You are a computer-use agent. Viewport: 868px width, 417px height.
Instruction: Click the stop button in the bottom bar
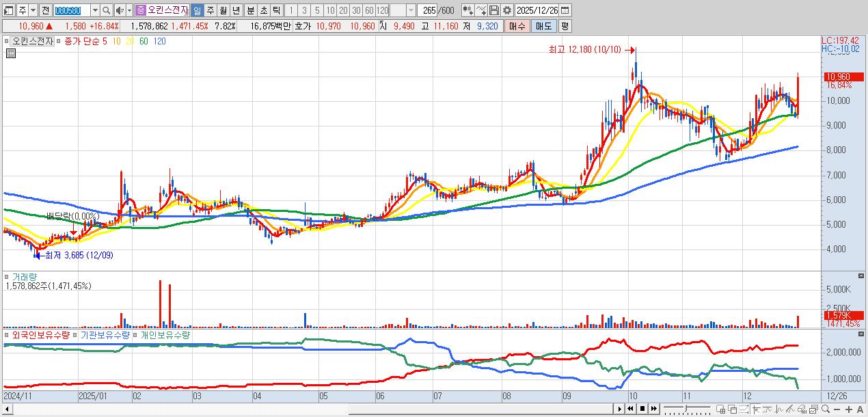642,409
